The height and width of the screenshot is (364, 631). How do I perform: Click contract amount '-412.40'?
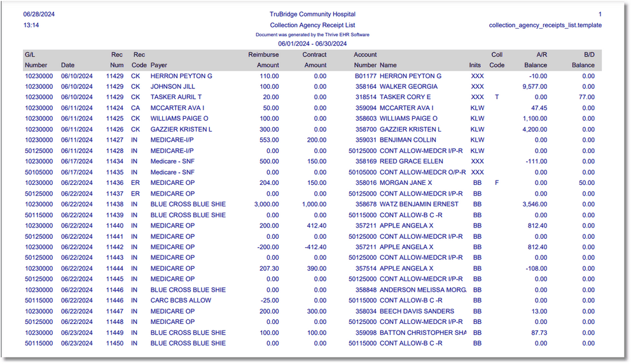(315, 247)
